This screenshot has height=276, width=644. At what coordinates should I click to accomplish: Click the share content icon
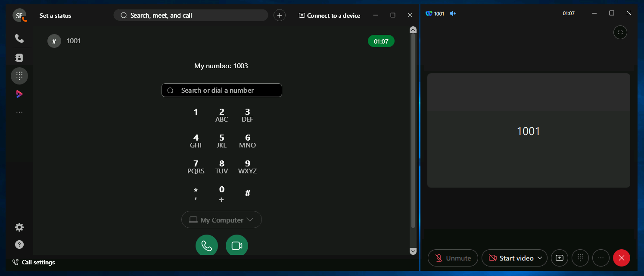(559, 258)
